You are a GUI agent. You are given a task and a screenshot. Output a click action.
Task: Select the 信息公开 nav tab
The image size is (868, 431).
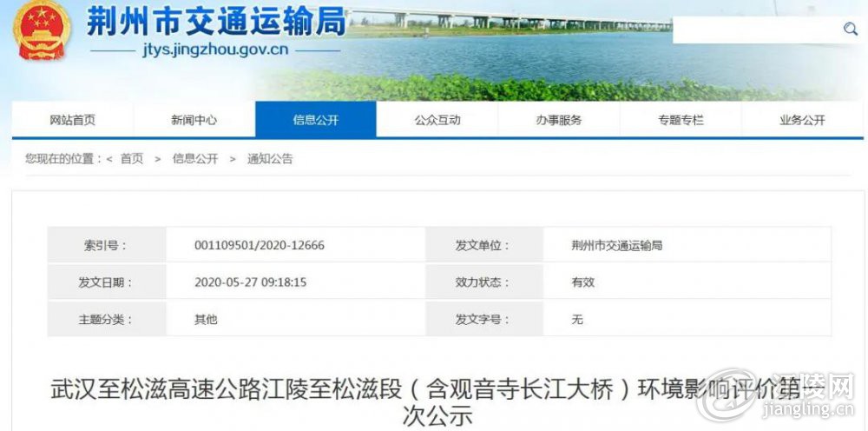click(316, 120)
